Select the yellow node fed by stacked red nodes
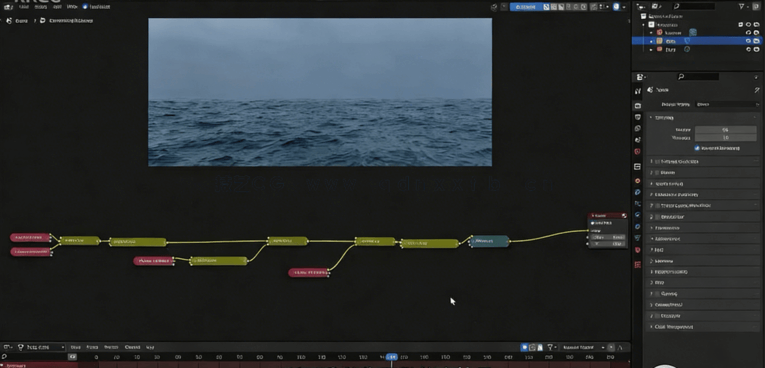The image size is (765, 368). pyautogui.click(x=80, y=241)
